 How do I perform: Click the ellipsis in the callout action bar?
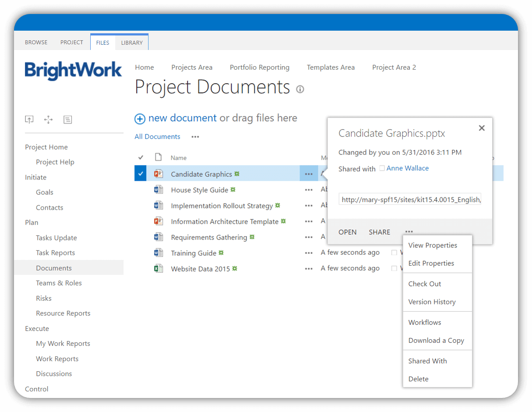(409, 232)
